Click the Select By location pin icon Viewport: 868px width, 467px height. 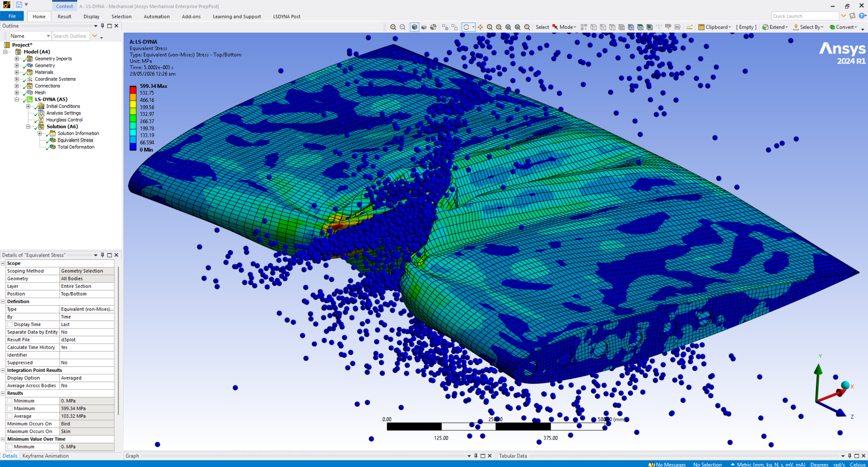(x=796, y=27)
